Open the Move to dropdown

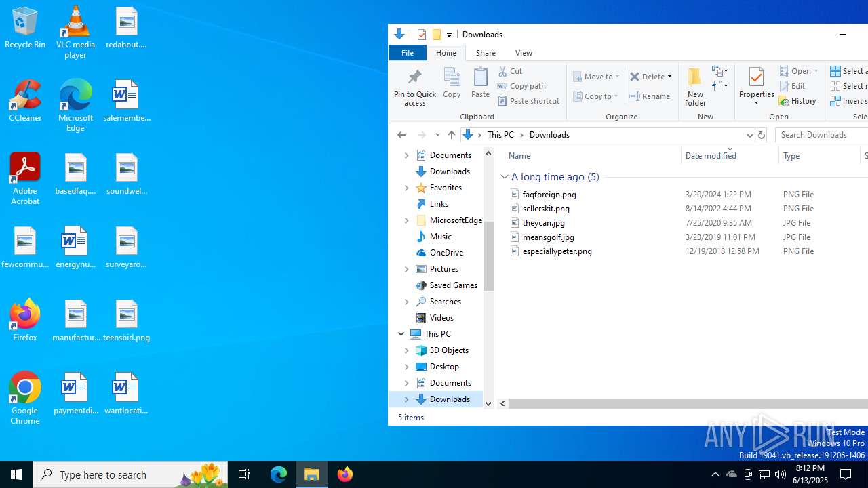596,77
